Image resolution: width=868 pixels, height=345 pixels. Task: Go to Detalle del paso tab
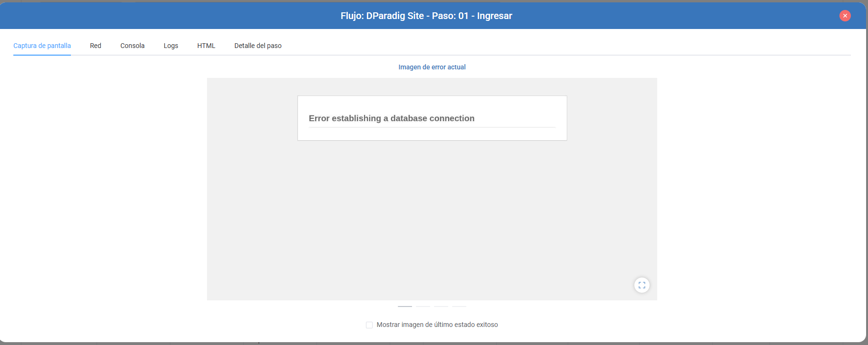click(x=258, y=46)
